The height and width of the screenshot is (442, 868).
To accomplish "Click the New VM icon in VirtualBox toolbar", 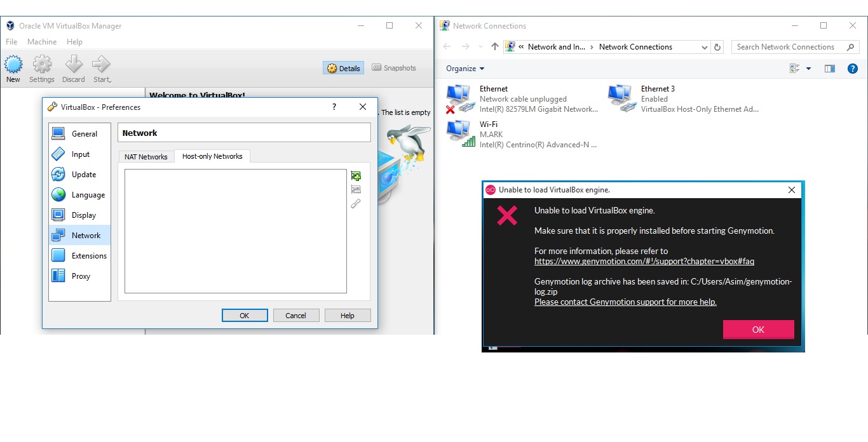I will click(13, 64).
